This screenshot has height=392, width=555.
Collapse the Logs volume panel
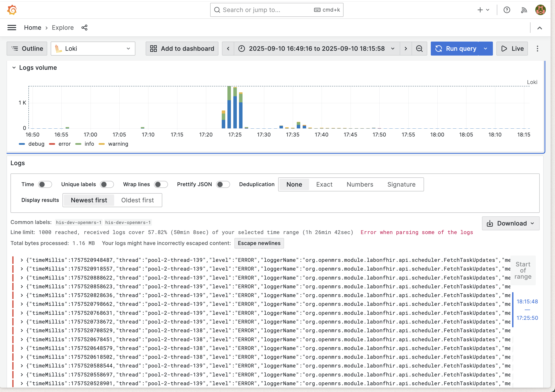(14, 68)
